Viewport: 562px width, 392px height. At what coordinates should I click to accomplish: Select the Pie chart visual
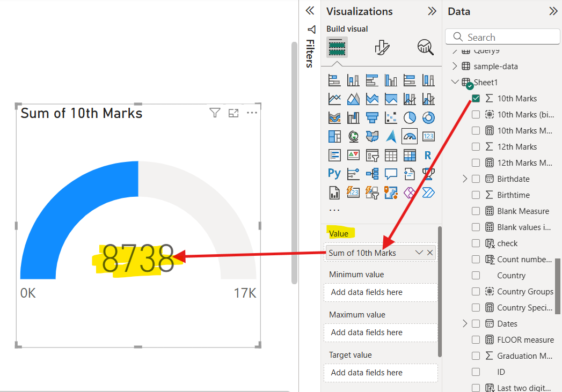click(x=410, y=117)
